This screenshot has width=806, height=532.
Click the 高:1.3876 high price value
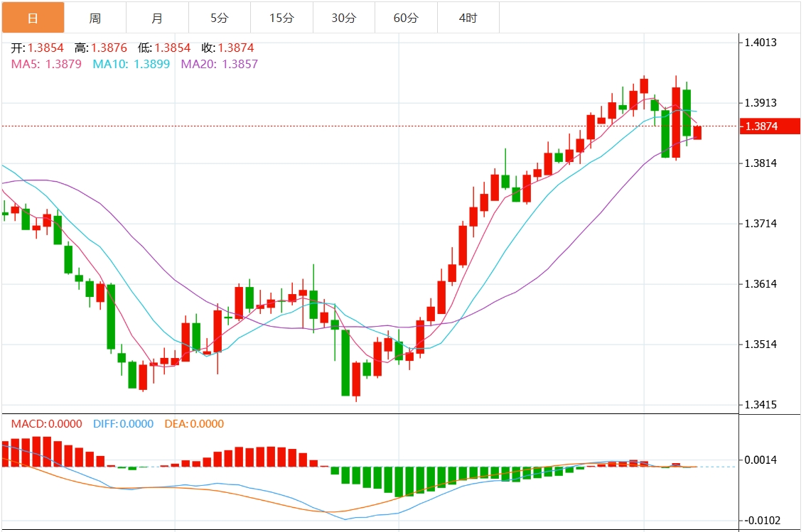[x=101, y=48]
